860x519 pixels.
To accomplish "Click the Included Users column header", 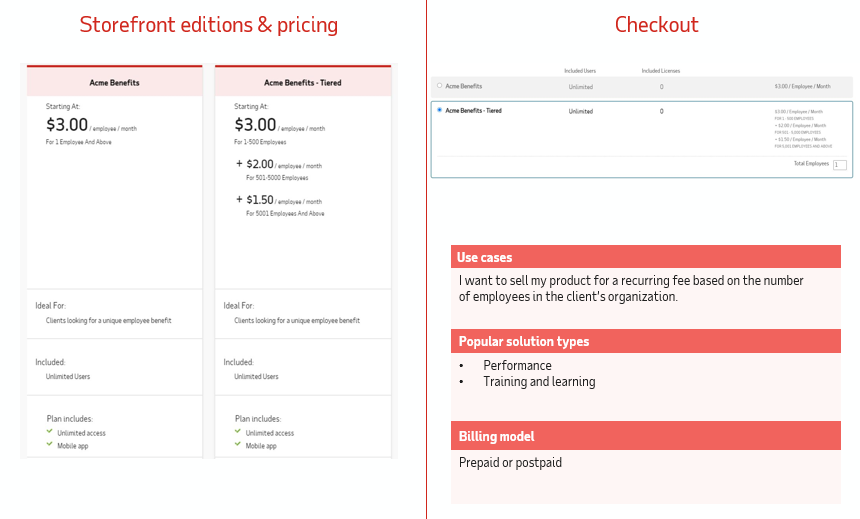I will 580,71.
